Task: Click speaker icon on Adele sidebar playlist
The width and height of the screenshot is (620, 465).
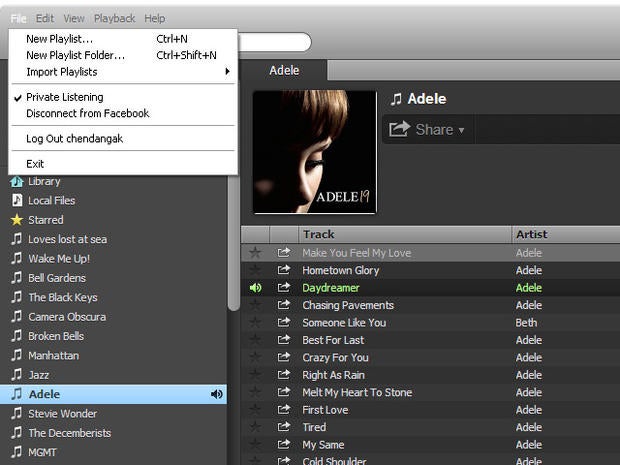Action: 217,394
